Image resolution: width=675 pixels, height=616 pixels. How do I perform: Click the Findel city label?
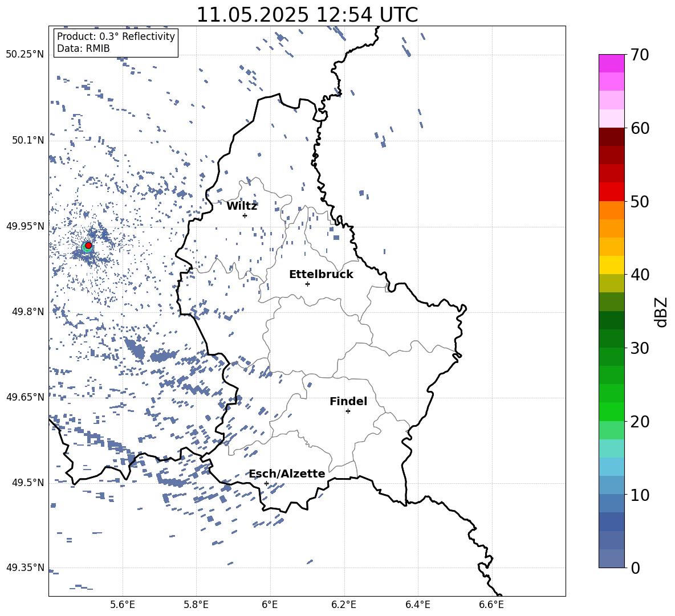tap(348, 401)
